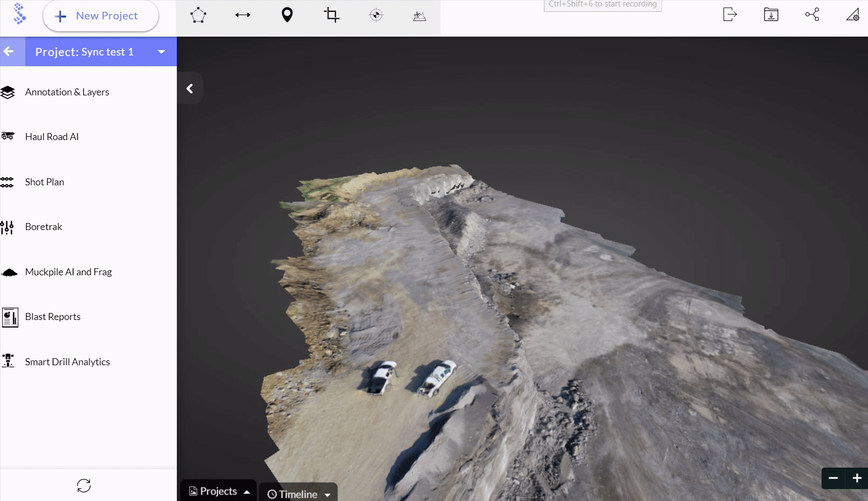
Task: Open Muckpile AI and Frag
Action: (x=68, y=272)
